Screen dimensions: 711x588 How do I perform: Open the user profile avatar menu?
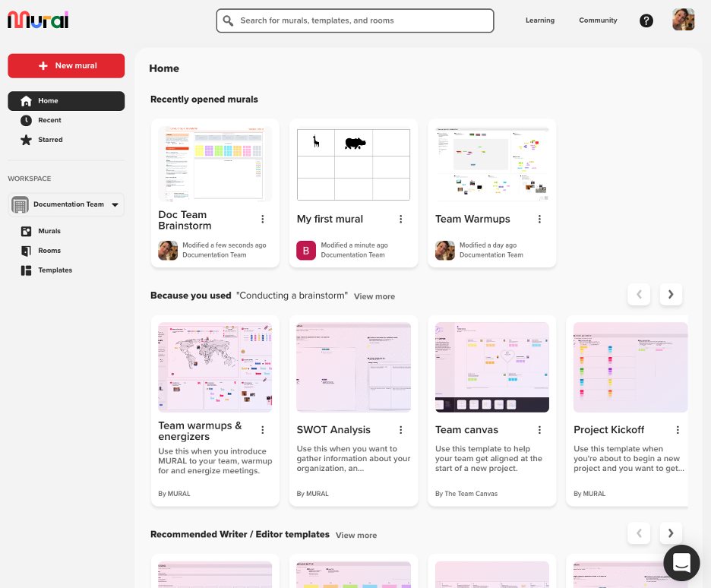pos(683,20)
